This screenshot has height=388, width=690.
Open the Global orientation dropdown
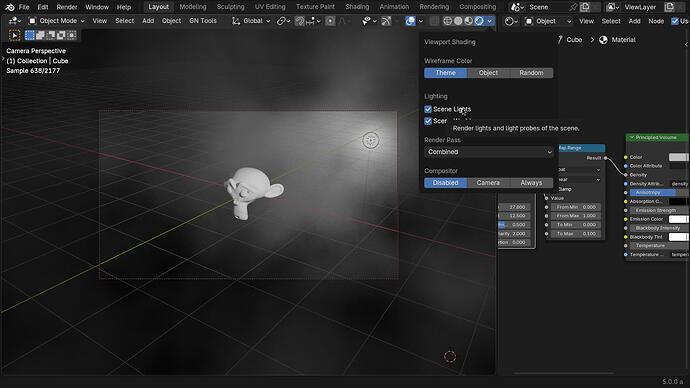click(251, 21)
